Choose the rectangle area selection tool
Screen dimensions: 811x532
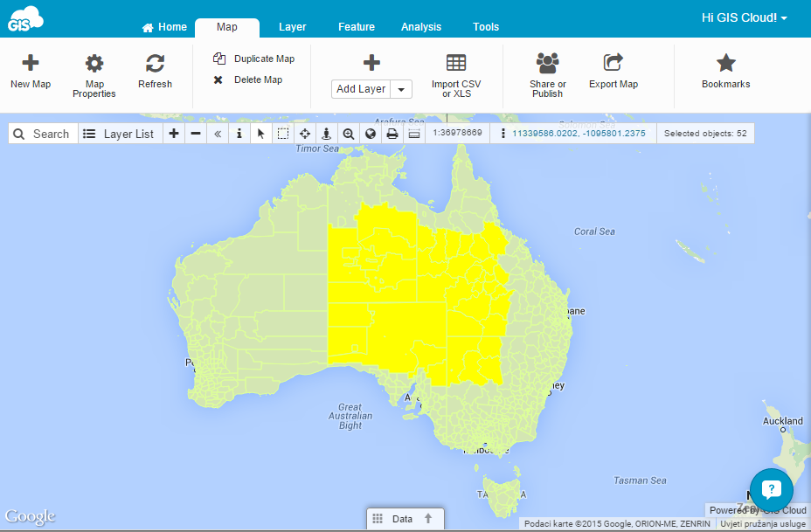(x=283, y=134)
